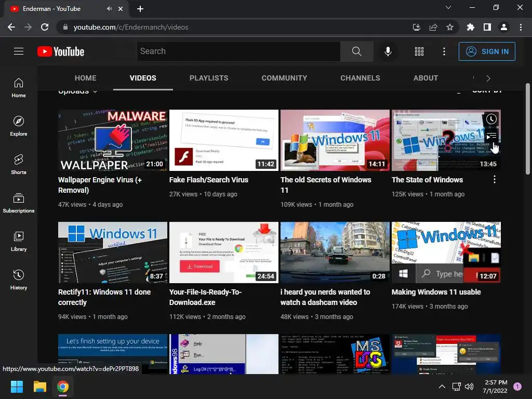Share this page icon in address bar
The height and width of the screenshot is (399, 532).
pos(433,27)
